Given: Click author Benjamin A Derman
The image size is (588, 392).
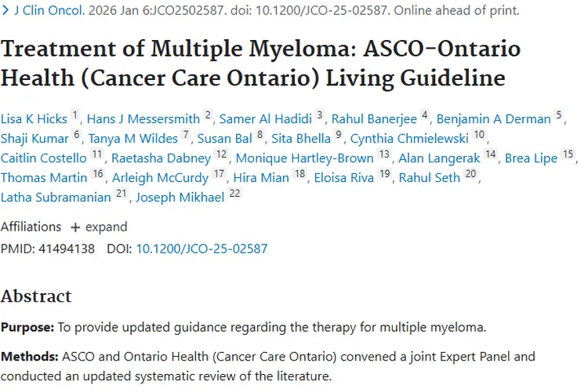Looking at the screenshot, I should (493, 119).
